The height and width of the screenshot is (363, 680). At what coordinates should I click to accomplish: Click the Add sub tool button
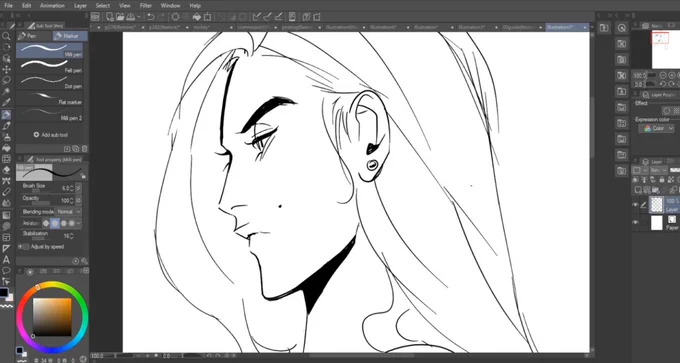point(51,135)
